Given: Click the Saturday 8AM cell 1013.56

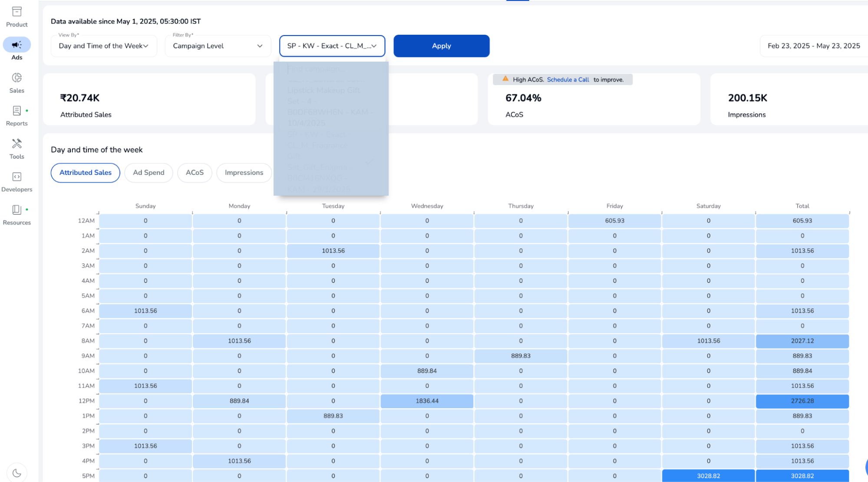Looking at the screenshot, I should click(x=709, y=341).
